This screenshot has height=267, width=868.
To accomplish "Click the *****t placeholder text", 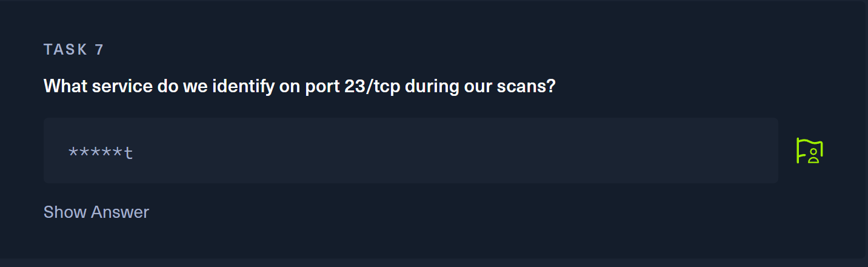I will click(101, 152).
